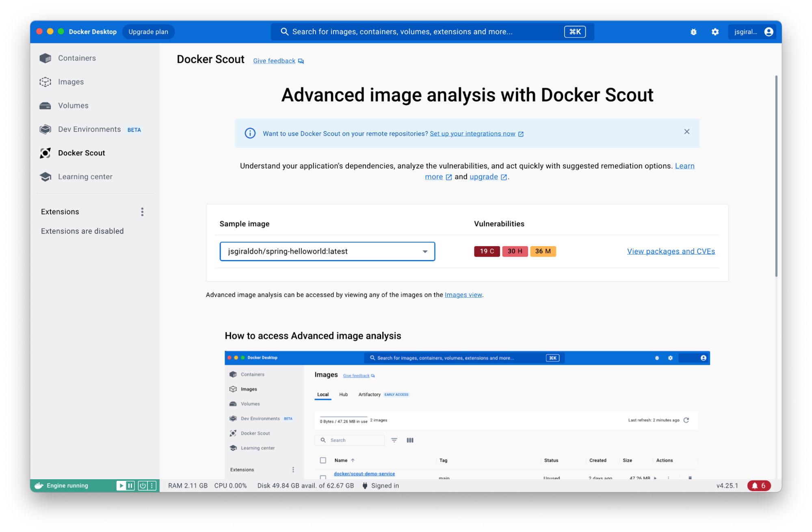Open notifications showing 6 alerts
Screen dimensions: 812x532
[x=758, y=485]
